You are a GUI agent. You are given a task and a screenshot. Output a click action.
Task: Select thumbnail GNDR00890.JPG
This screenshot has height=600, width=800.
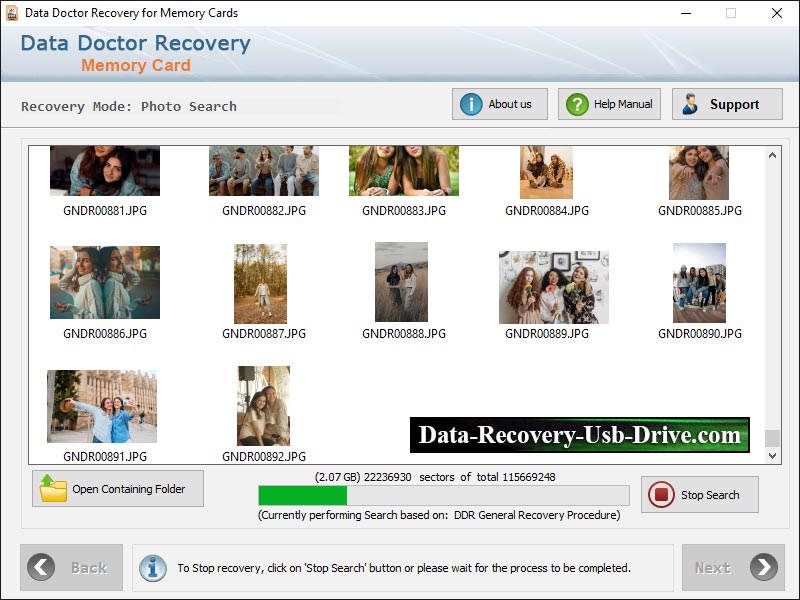click(699, 283)
